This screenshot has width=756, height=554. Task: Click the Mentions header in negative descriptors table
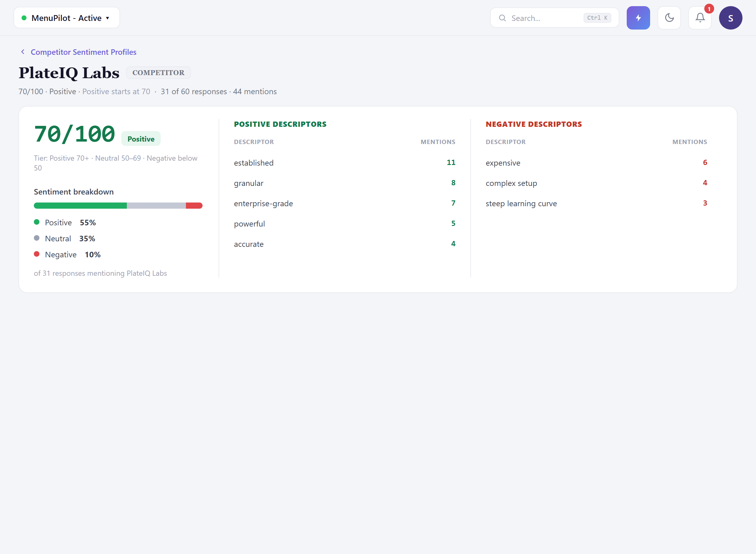click(x=690, y=142)
